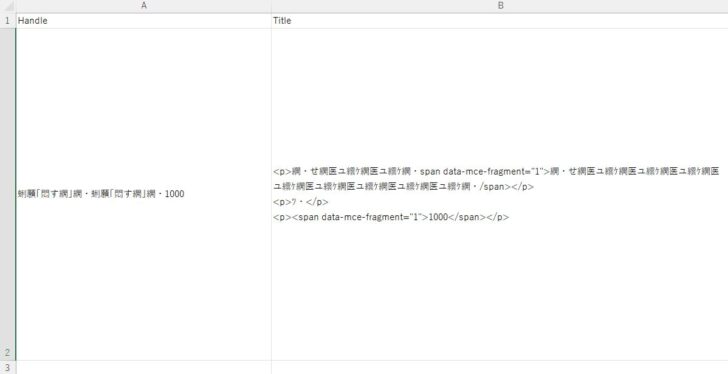This screenshot has height=374, width=728.
Task: Select row 2 header
Action: [x=7, y=194]
